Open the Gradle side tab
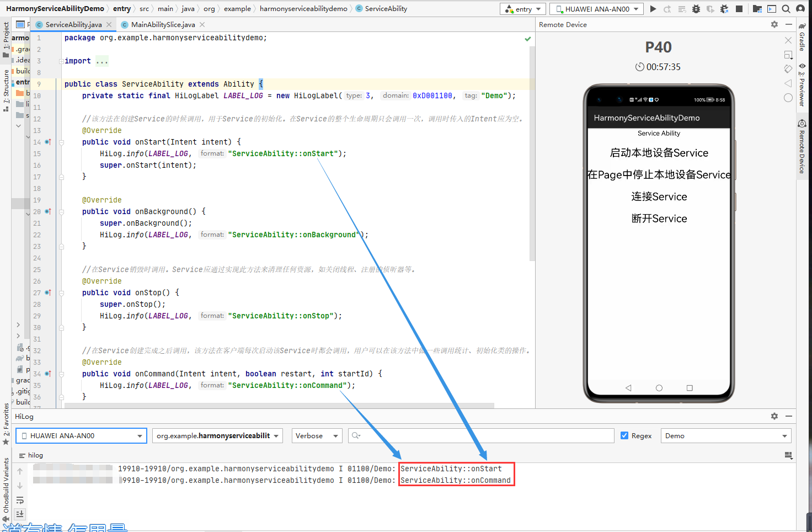The width and height of the screenshot is (812, 532). 802,38
